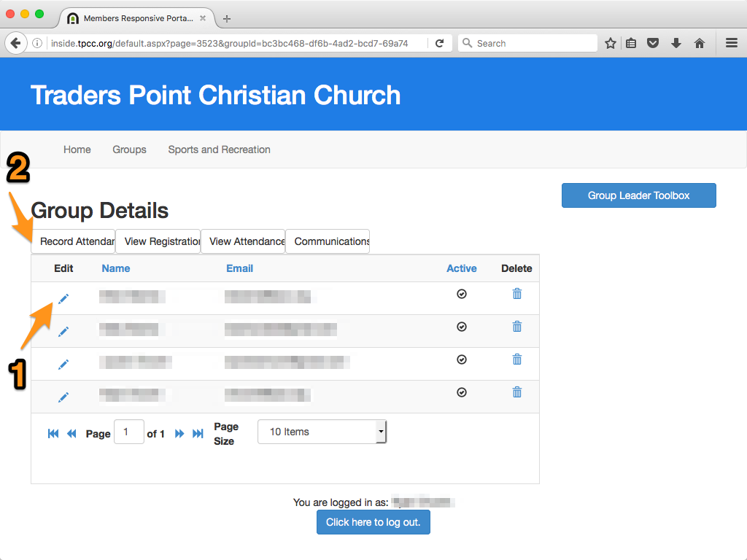Image resolution: width=747 pixels, height=560 pixels.
Task: Delete third member using trash icon
Action: click(x=517, y=359)
